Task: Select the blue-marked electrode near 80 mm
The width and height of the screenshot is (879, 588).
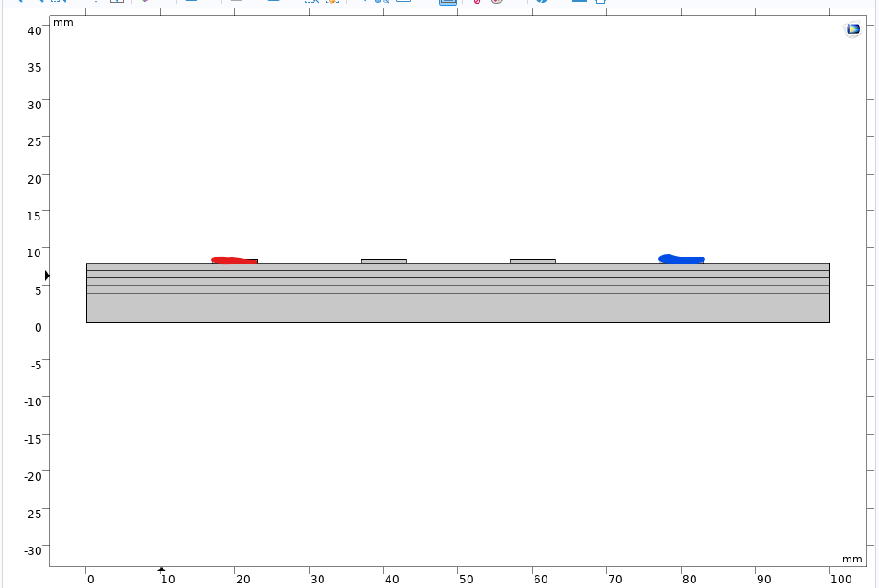Action: pyautogui.click(x=682, y=260)
